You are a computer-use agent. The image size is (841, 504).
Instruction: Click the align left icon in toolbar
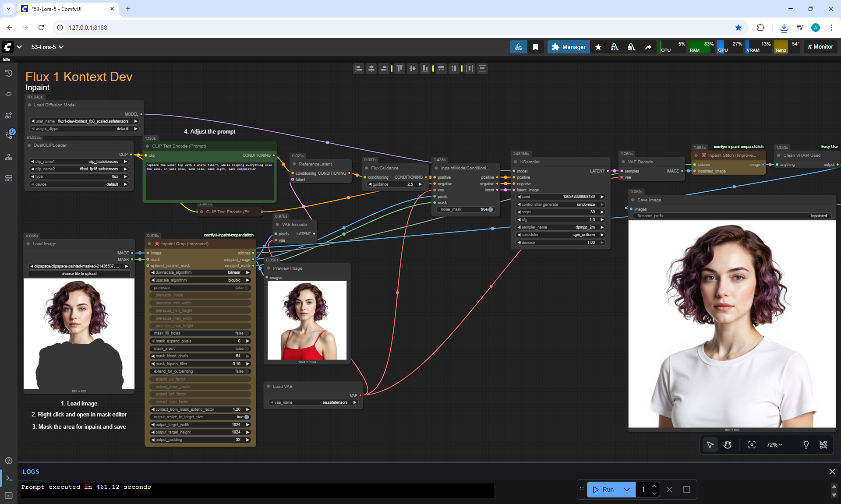(x=359, y=68)
